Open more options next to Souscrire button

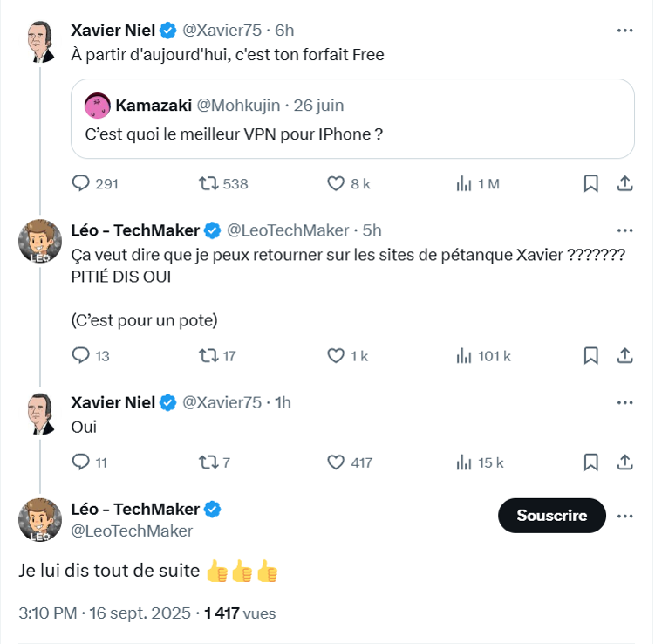624,516
